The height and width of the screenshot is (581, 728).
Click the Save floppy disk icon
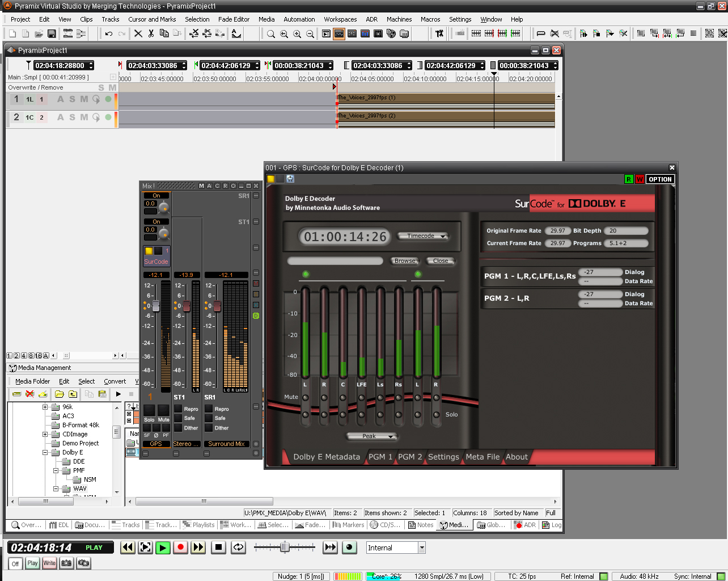click(x=52, y=34)
